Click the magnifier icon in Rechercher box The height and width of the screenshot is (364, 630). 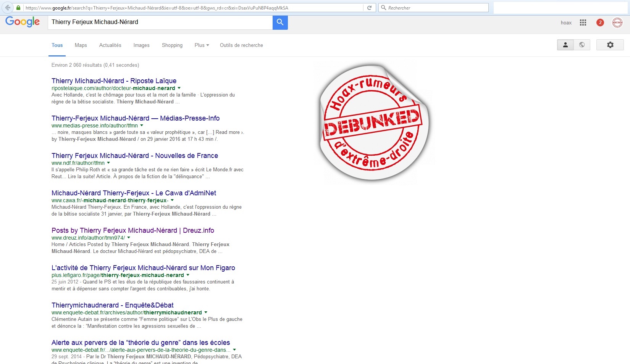tap(383, 8)
